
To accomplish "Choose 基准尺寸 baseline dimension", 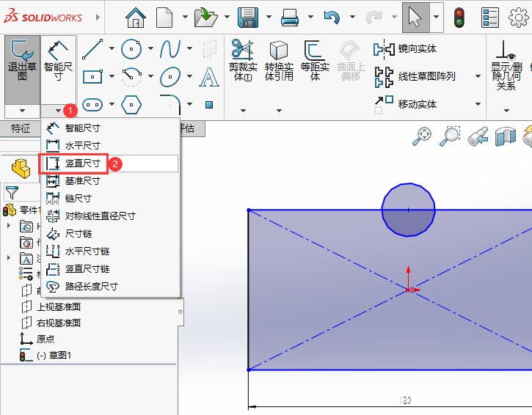I will [x=111, y=181].
